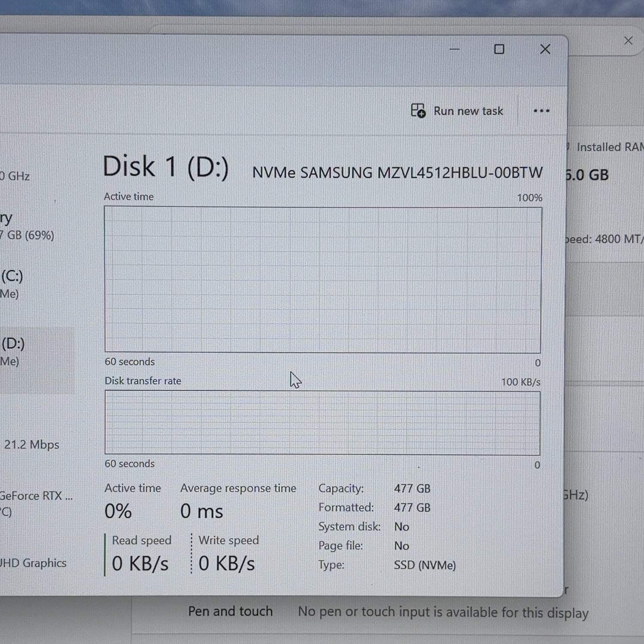
Task: Click the Read speed 0 KB/s value
Action: click(140, 563)
